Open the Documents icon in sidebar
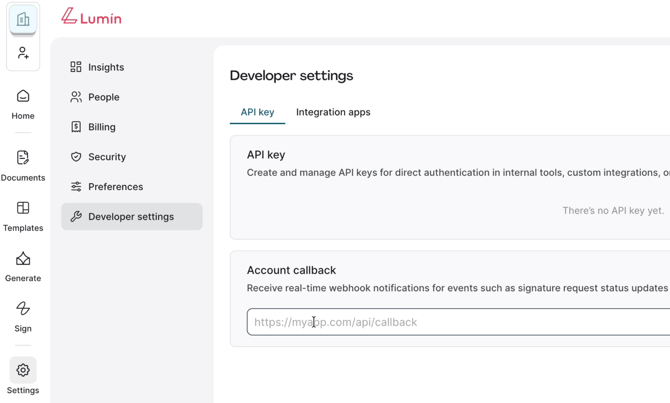Image resolution: width=670 pixels, height=403 pixels. 23,157
